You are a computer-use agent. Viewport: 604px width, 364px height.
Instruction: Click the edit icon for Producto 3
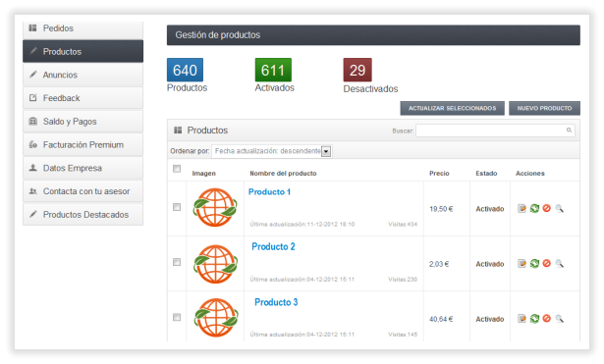(522, 319)
